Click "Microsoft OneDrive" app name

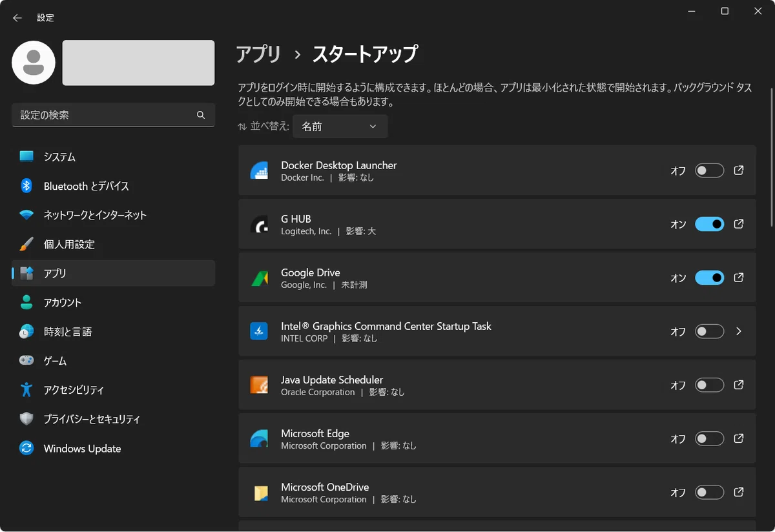(x=325, y=487)
